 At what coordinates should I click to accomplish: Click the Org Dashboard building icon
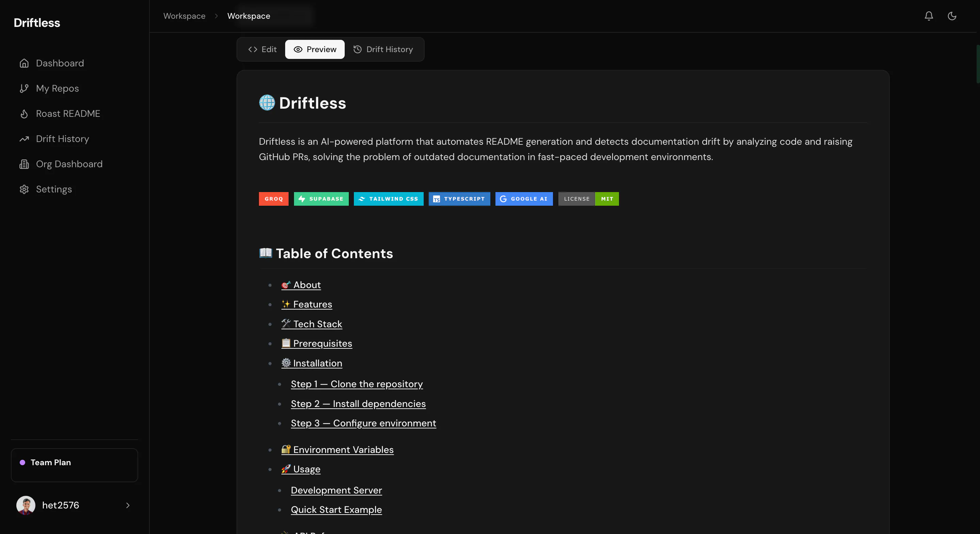24,164
